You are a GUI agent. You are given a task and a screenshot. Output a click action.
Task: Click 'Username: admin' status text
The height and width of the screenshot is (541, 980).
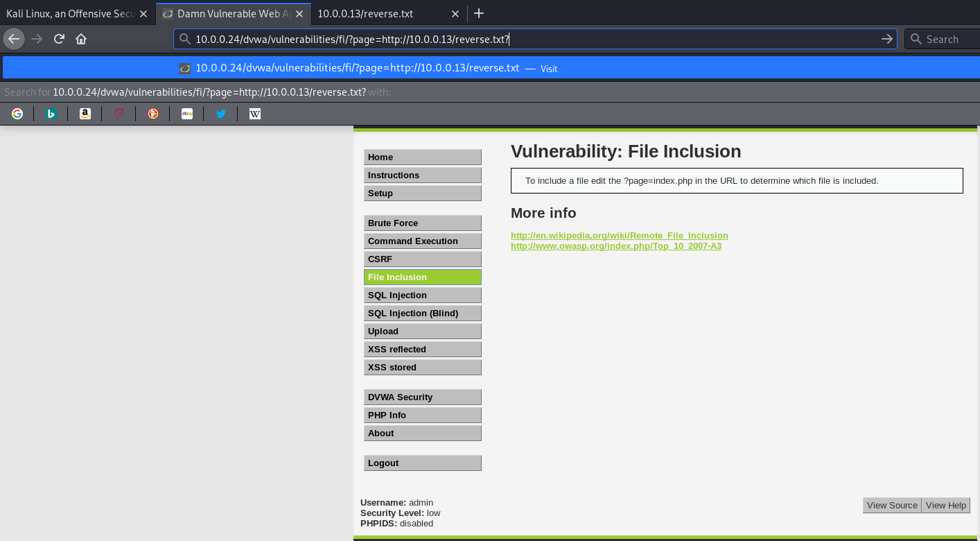pos(396,503)
